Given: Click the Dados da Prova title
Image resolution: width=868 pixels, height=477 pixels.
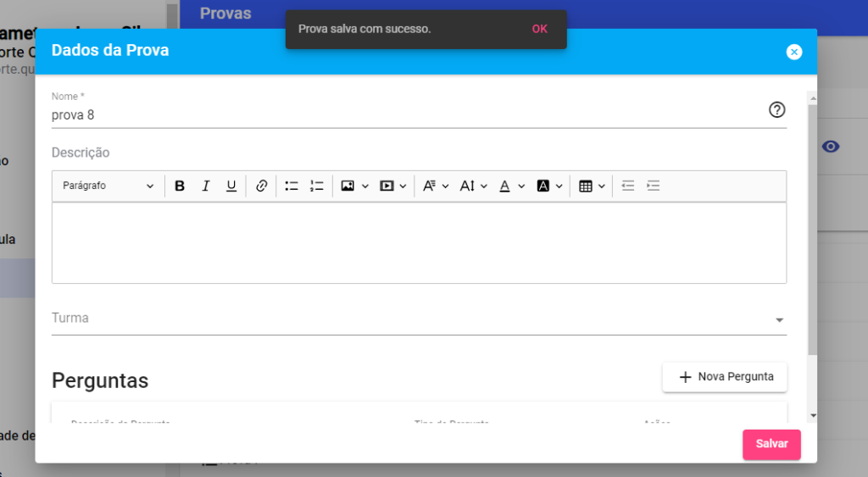Looking at the screenshot, I should pos(110,50).
